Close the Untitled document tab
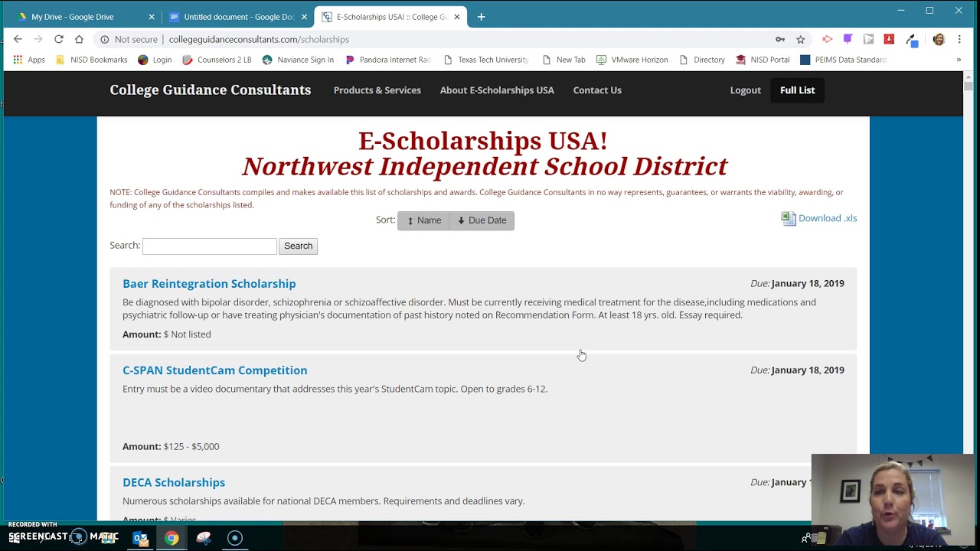The height and width of the screenshot is (551, 980). click(304, 17)
